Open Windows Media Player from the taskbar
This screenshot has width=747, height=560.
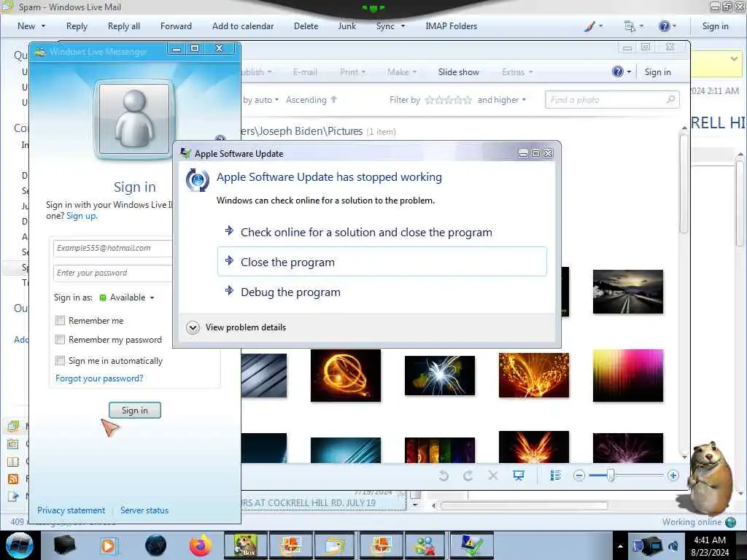(108, 545)
